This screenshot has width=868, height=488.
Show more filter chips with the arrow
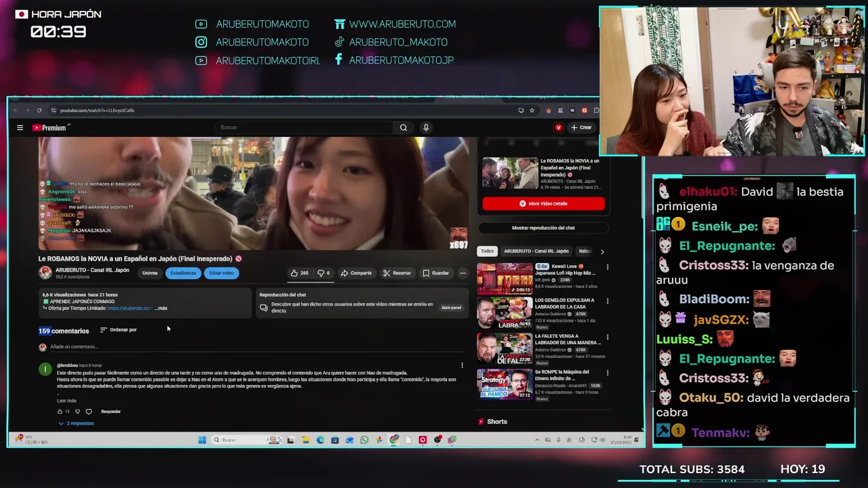[x=602, y=251]
